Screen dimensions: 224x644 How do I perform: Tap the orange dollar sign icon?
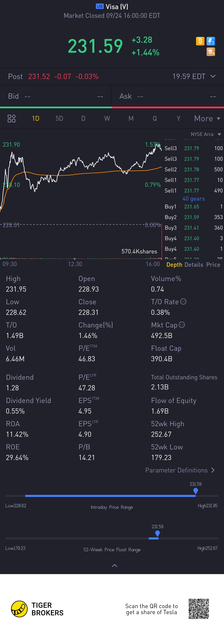pyautogui.click(x=200, y=41)
